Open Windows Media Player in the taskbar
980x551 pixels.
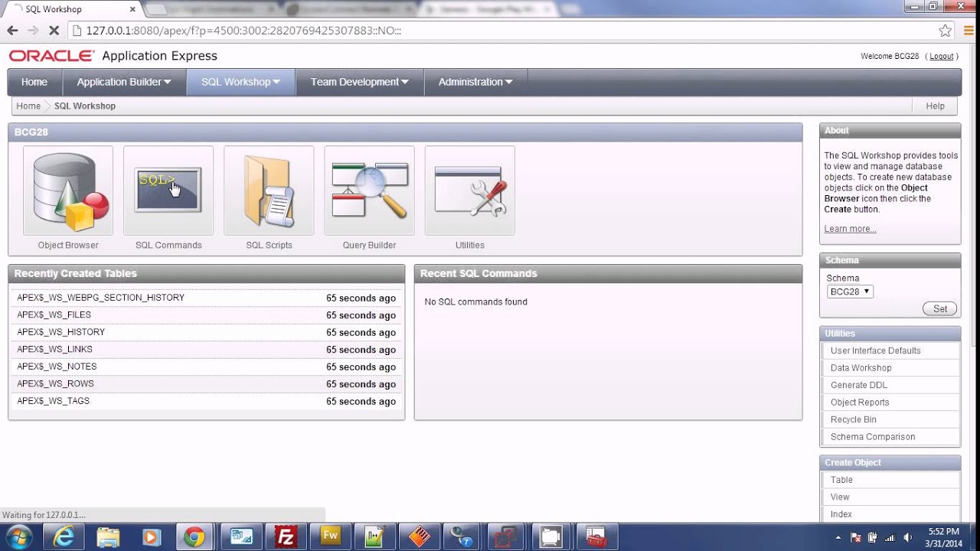tap(151, 536)
